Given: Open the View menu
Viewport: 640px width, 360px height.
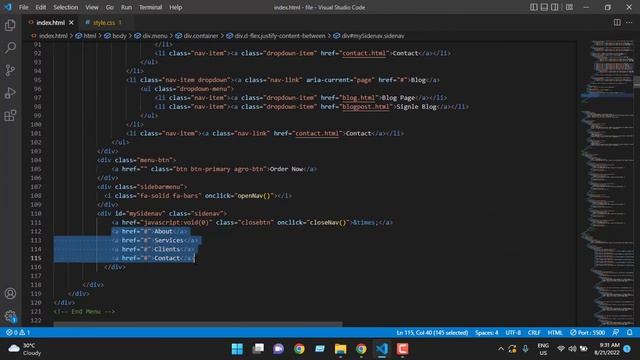Looking at the screenshot, I should tap(91, 7).
